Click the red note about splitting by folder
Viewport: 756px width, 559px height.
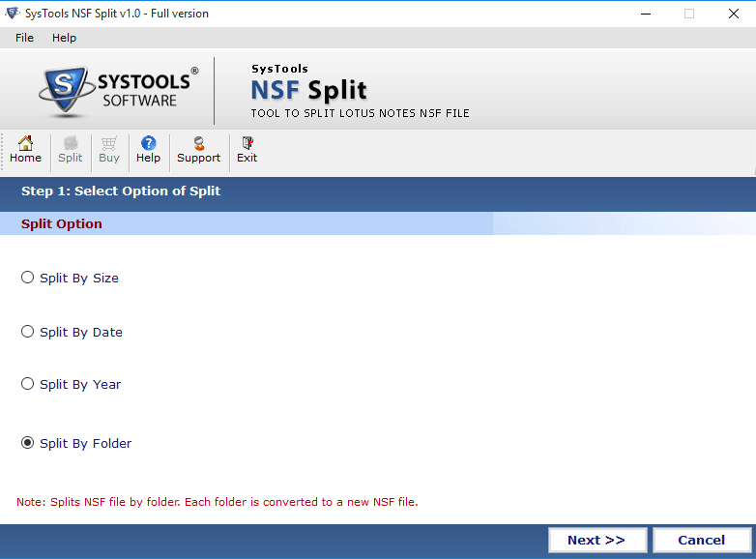click(218, 502)
